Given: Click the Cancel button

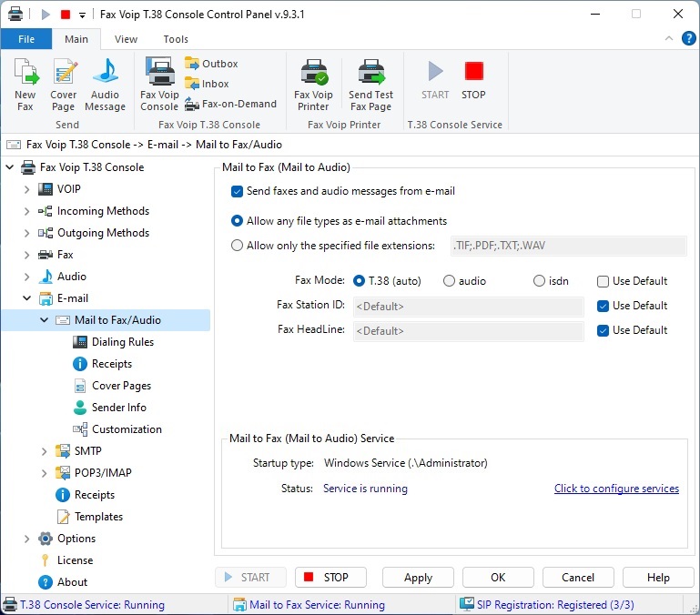Looking at the screenshot, I should pyautogui.click(x=578, y=578).
